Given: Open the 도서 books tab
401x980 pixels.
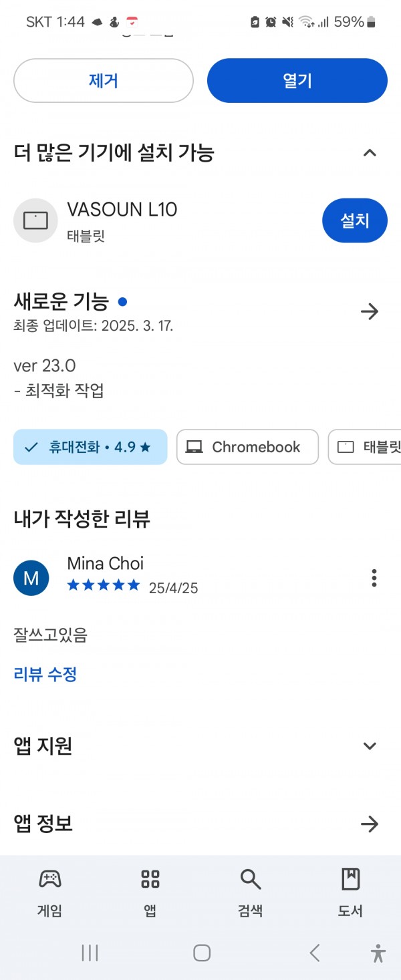Looking at the screenshot, I should pos(351,892).
